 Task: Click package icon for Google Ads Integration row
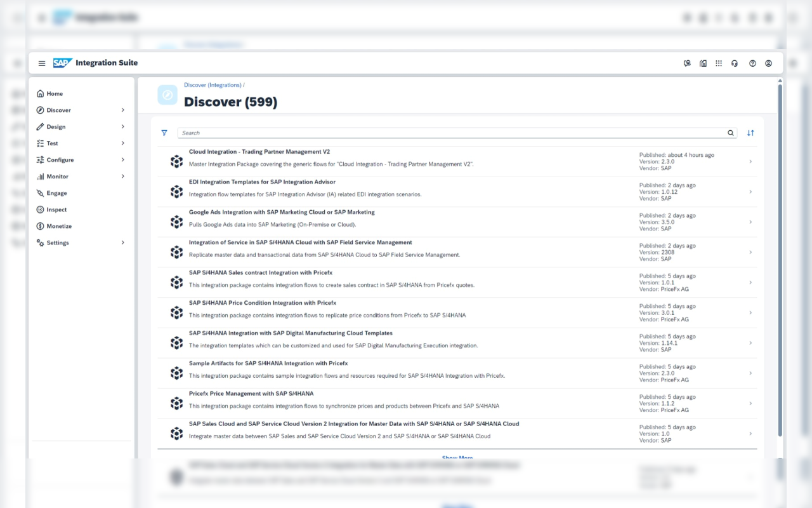pyautogui.click(x=176, y=222)
